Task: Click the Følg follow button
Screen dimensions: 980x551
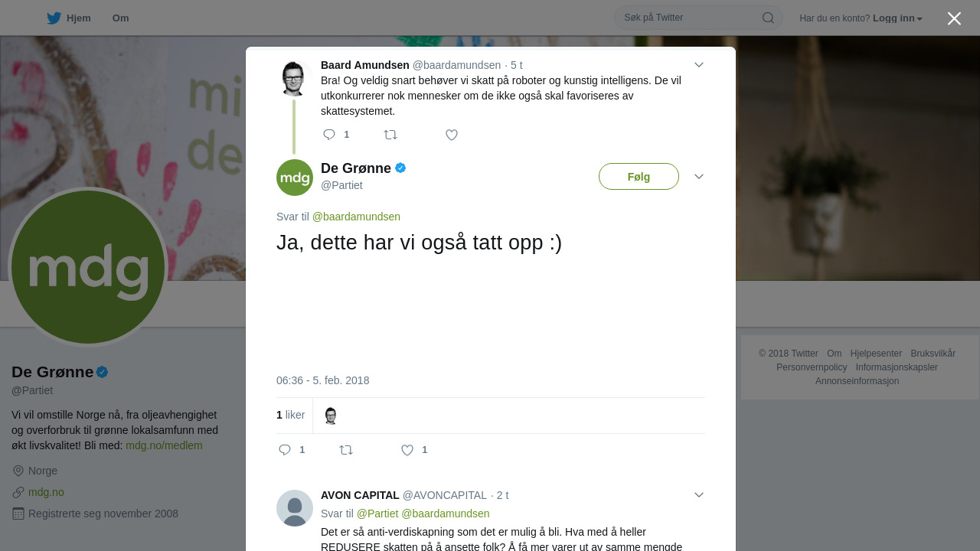Action: (x=639, y=177)
